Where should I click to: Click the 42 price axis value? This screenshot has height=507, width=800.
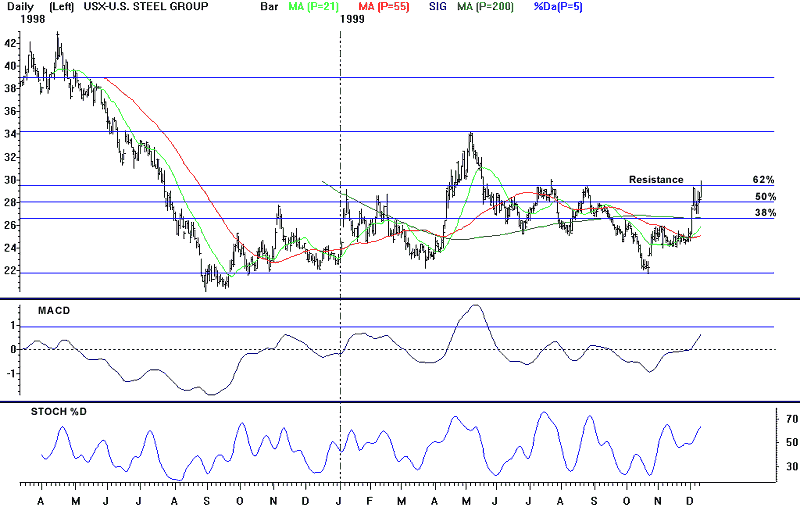[10, 43]
